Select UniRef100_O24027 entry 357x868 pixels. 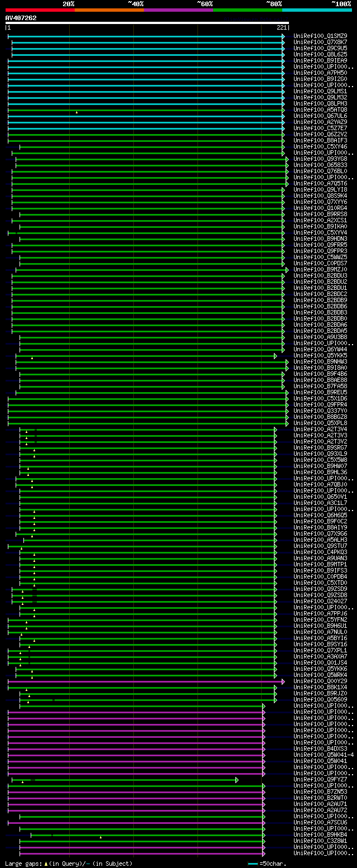coord(321,602)
